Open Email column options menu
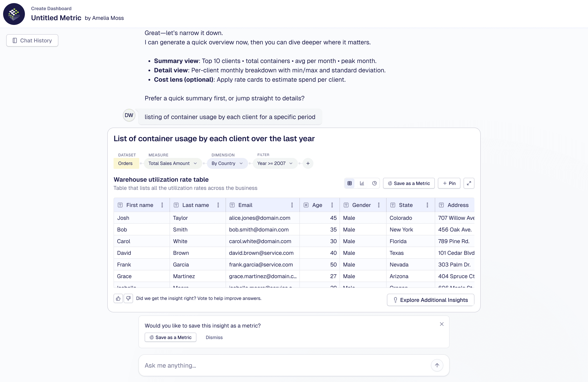Screen dimensions: 588x382 292,205
